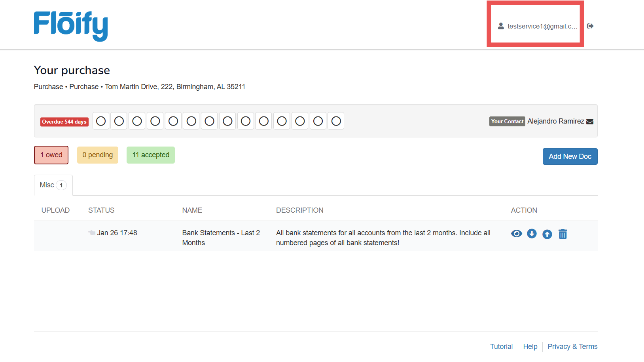Click the user profile icon
Screen dimensions: 644x362
[501, 26]
